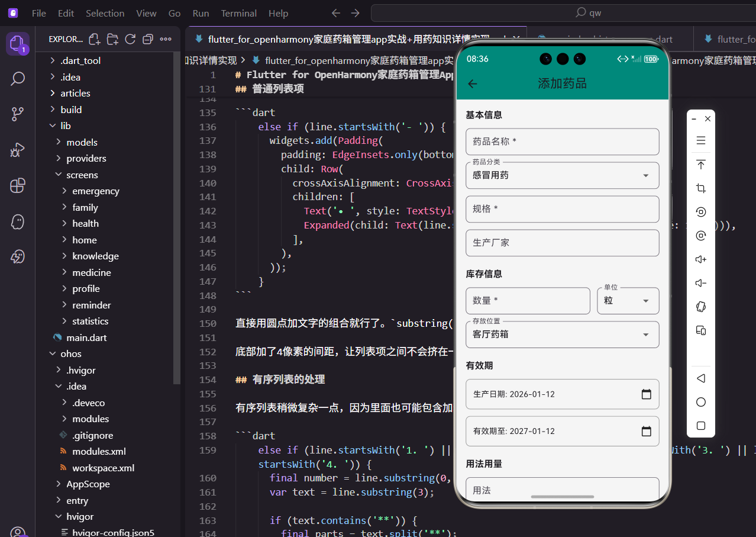Refresh the Explorer file tree
Image resolution: width=756 pixels, height=537 pixels.
click(x=130, y=39)
